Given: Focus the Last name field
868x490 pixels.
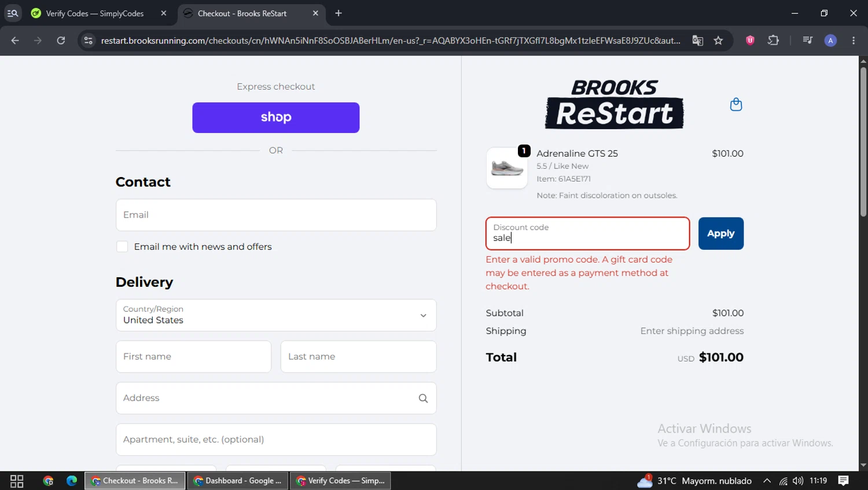Looking at the screenshot, I should [x=358, y=356].
